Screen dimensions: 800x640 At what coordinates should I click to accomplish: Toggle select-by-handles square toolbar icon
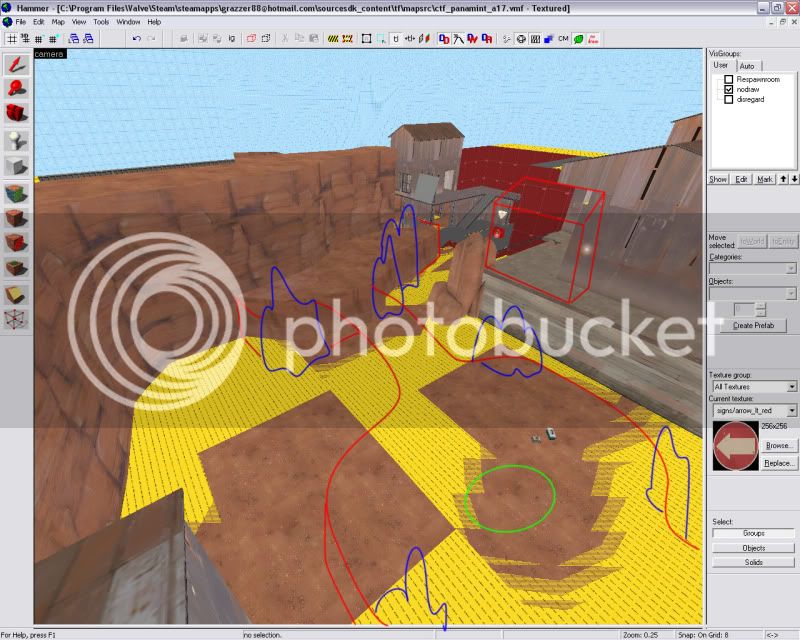click(x=366, y=39)
